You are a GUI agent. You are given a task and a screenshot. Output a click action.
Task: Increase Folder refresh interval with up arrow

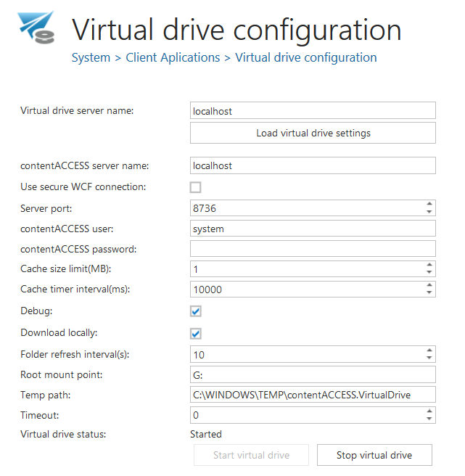pos(429,350)
